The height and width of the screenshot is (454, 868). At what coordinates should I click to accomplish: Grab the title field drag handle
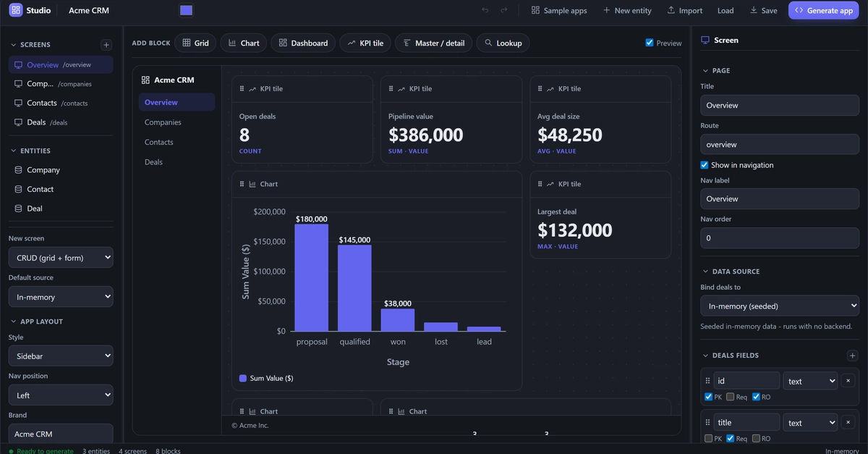click(707, 422)
